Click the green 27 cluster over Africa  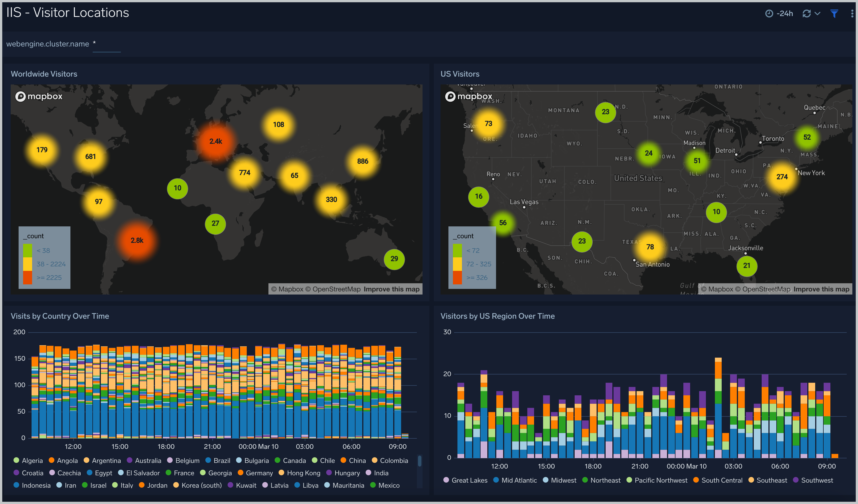click(215, 224)
